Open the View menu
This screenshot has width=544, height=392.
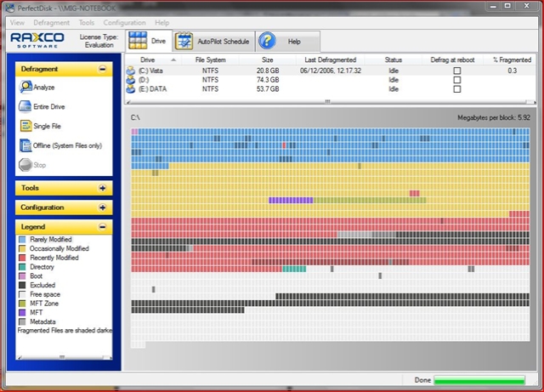pyautogui.click(x=17, y=23)
